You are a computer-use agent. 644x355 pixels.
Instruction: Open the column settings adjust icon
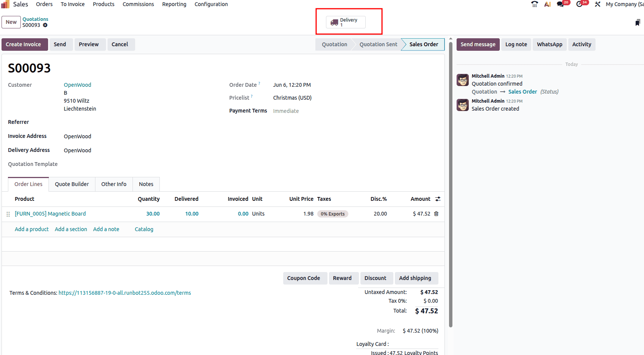pyautogui.click(x=438, y=199)
